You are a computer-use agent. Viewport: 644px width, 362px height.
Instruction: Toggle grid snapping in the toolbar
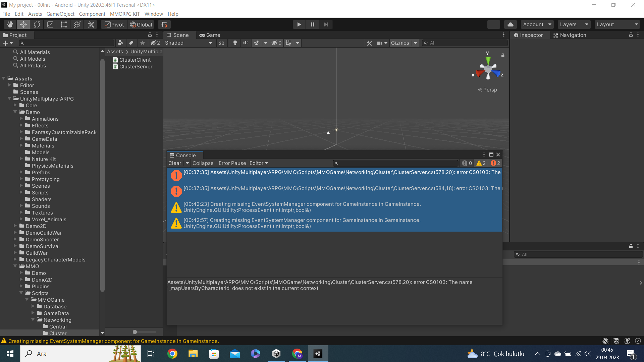tap(164, 24)
